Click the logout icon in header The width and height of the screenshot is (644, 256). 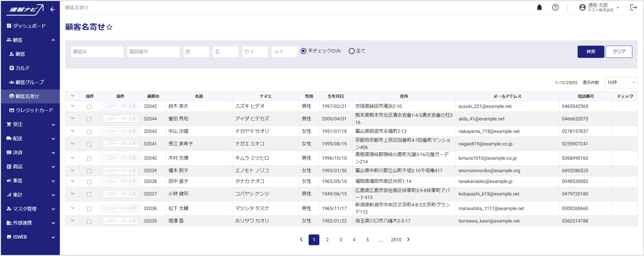click(x=633, y=7)
